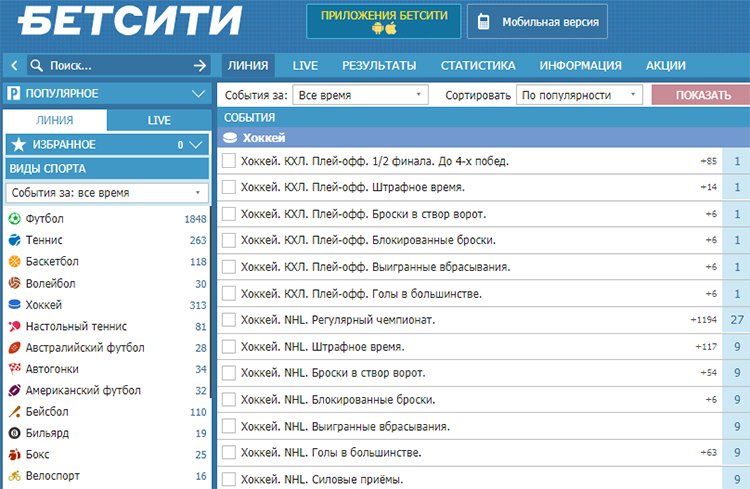Click Мобильная версия button
Screen dimensions: 750x489
tap(537, 22)
